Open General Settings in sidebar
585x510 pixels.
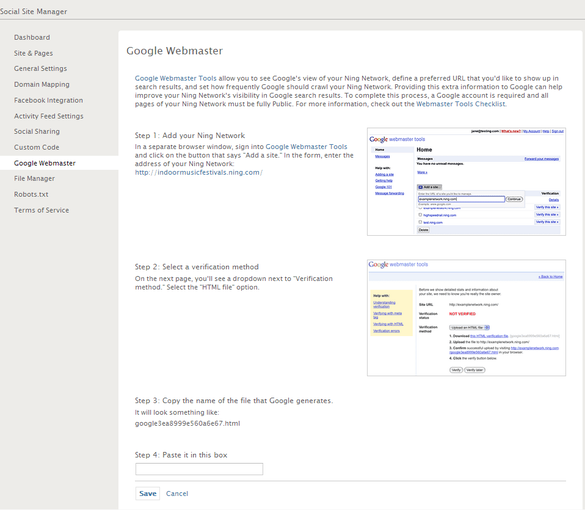point(40,69)
